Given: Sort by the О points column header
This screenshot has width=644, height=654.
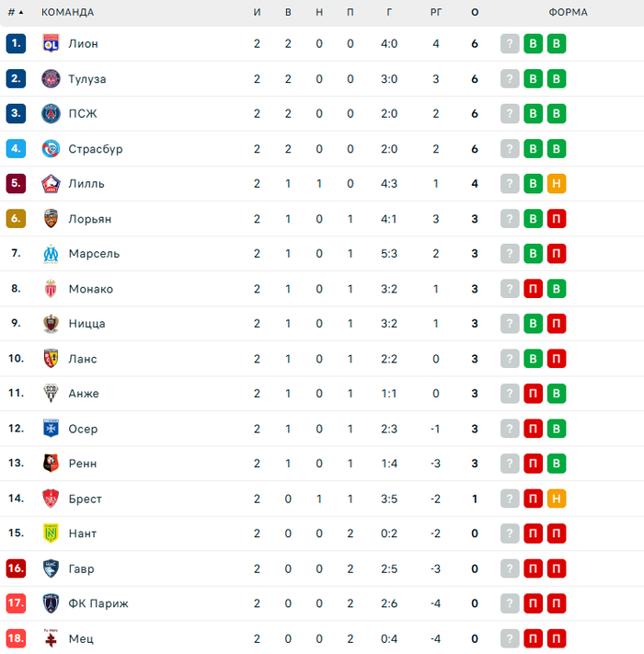Looking at the screenshot, I should 475,13.
